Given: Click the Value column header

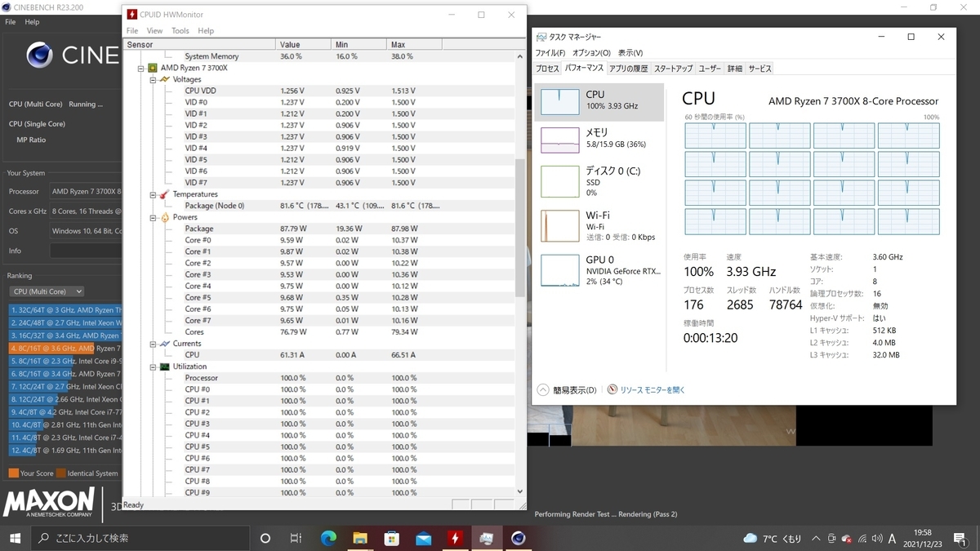Looking at the screenshot, I should tap(304, 45).
